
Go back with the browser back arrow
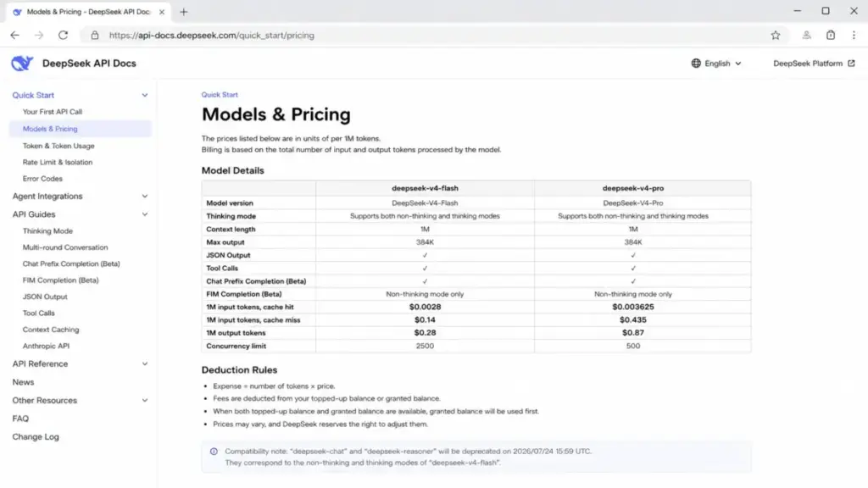[15, 35]
